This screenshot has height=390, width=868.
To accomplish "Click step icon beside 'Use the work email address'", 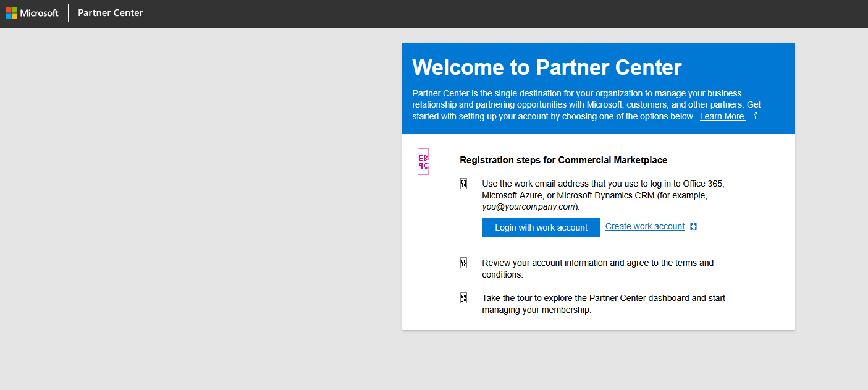I will (x=464, y=184).
